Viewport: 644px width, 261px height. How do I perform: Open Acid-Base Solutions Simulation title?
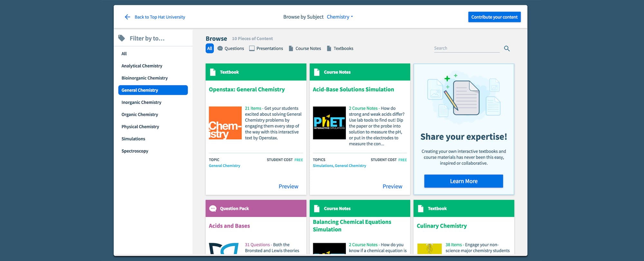pos(353,90)
